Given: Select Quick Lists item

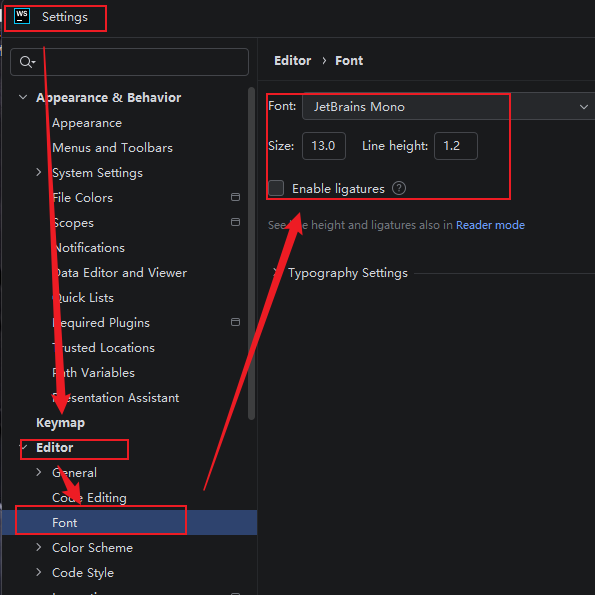Looking at the screenshot, I should click(83, 298).
